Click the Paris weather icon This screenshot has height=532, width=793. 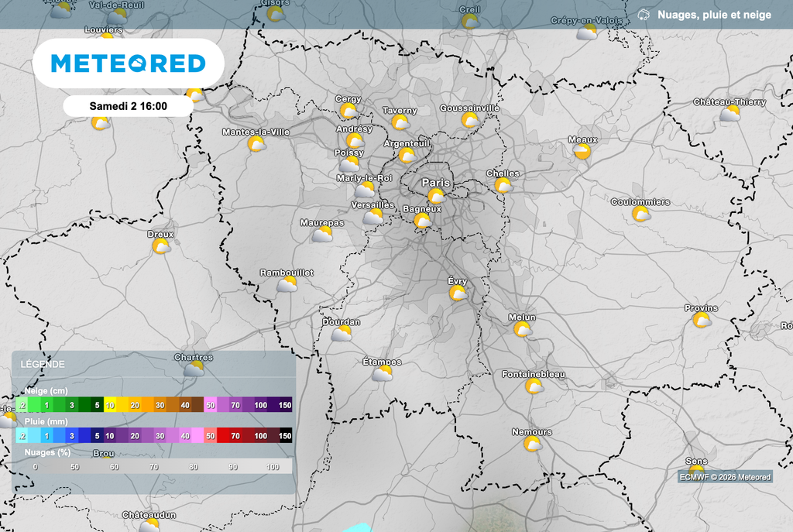436,196
